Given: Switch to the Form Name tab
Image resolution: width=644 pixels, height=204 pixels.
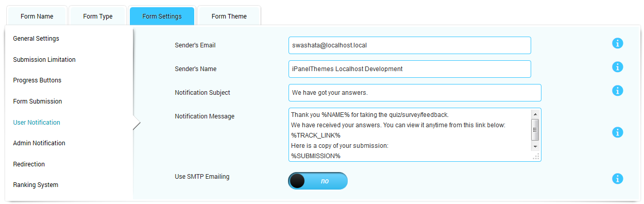Looking at the screenshot, I should 37,16.
